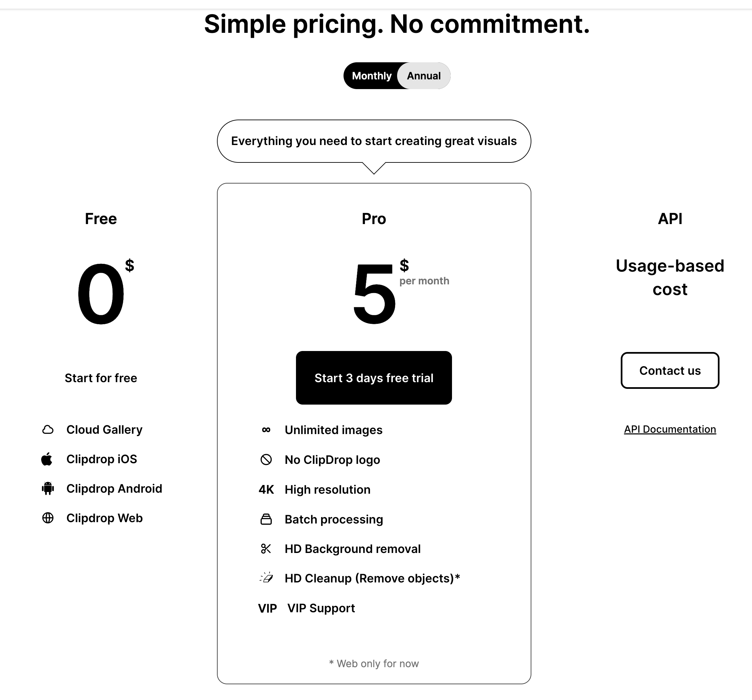Switch billing to Annual
This screenshot has width=752, height=700.
[424, 76]
